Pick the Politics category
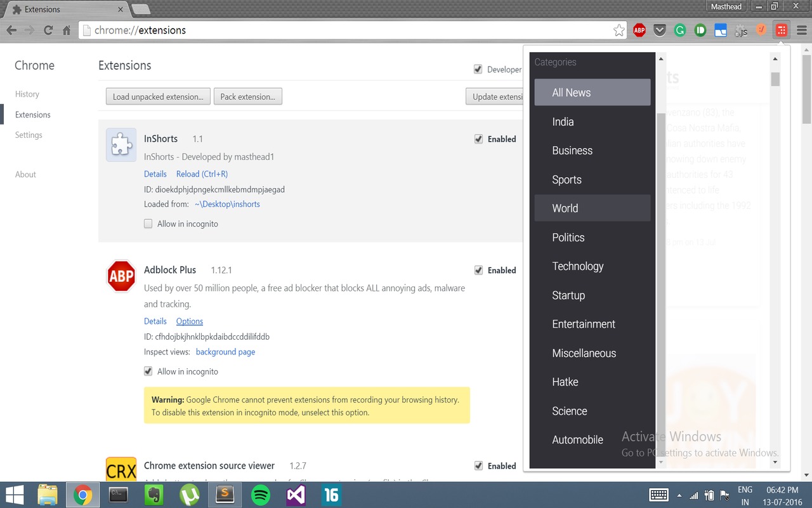The height and width of the screenshot is (508, 812). [593, 237]
